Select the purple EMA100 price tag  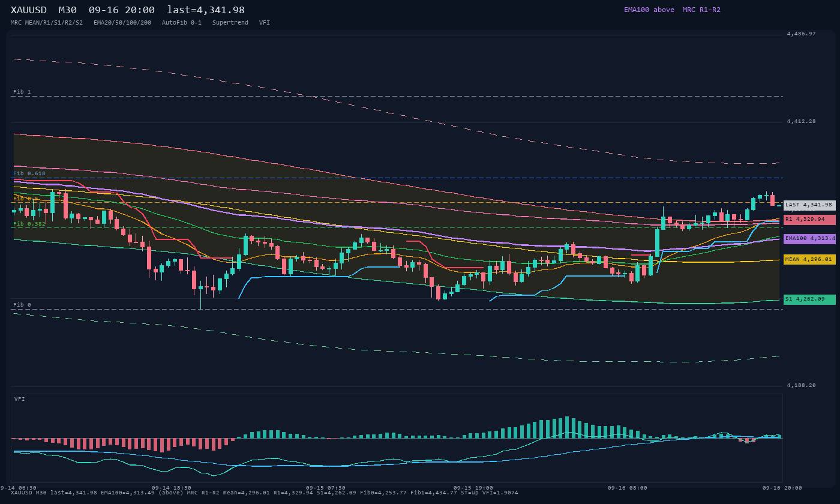(x=809, y=239)
